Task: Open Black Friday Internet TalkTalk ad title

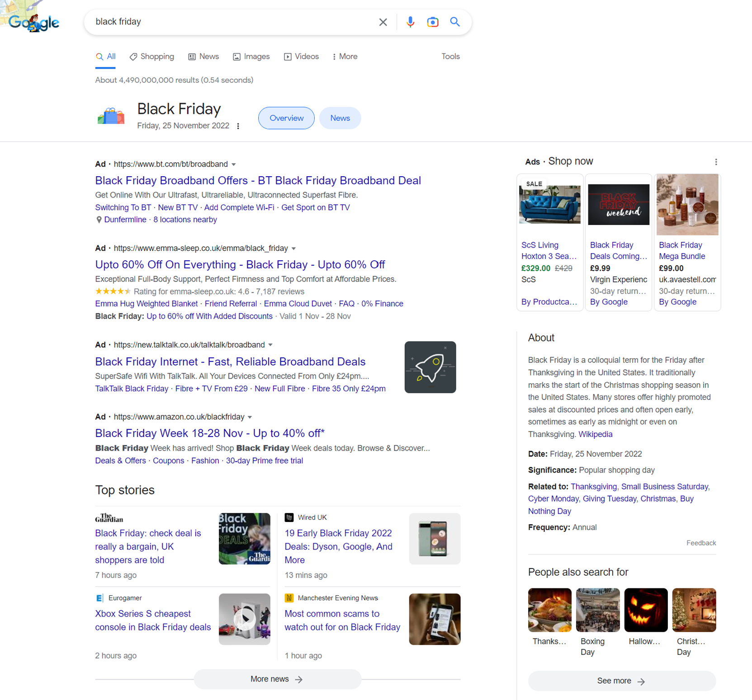Action: click(x=230, y=362)
